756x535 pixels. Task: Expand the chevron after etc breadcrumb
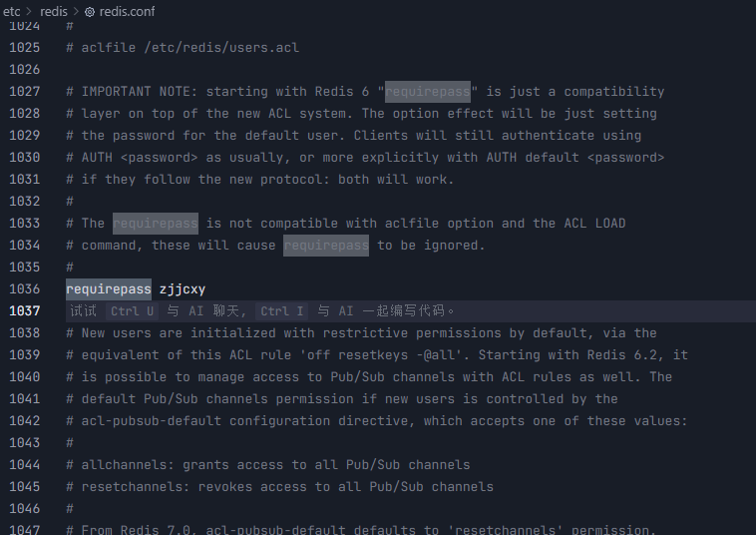(29, 12)
